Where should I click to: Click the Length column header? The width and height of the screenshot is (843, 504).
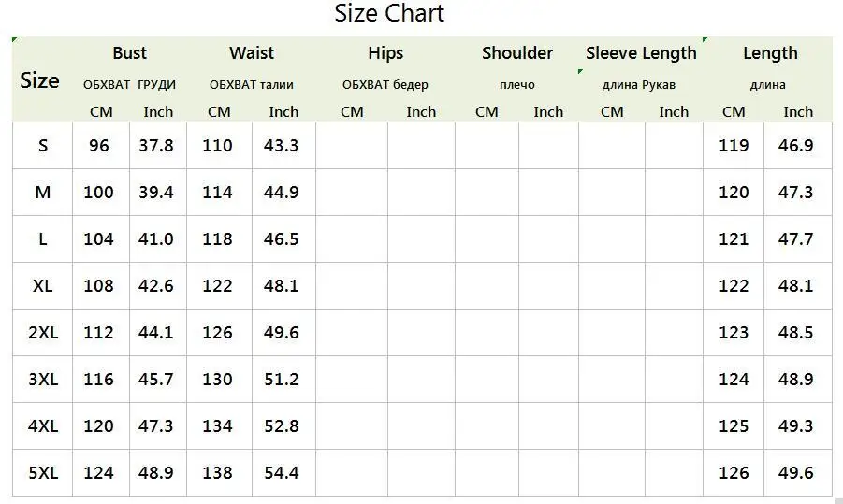pos(770,52)
